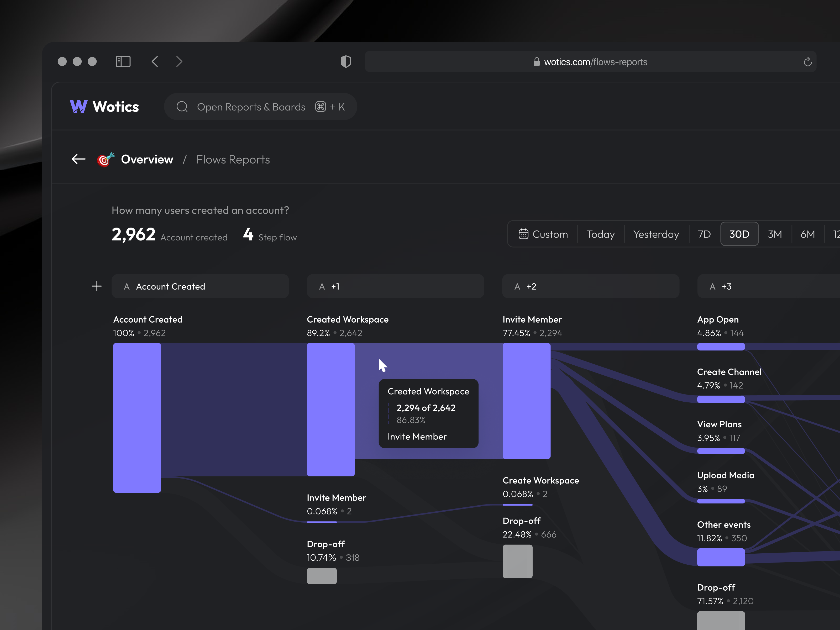
Task: Open the A +1 step selector
Action: coord(395,286)
